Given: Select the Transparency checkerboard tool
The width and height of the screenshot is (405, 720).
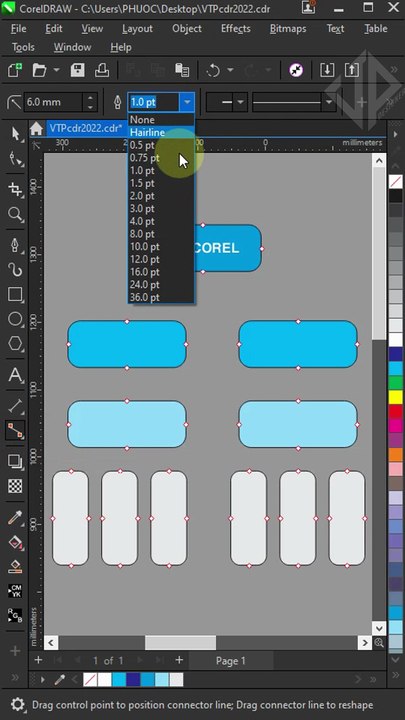Looking at the screenshot, I should (16, 485).
